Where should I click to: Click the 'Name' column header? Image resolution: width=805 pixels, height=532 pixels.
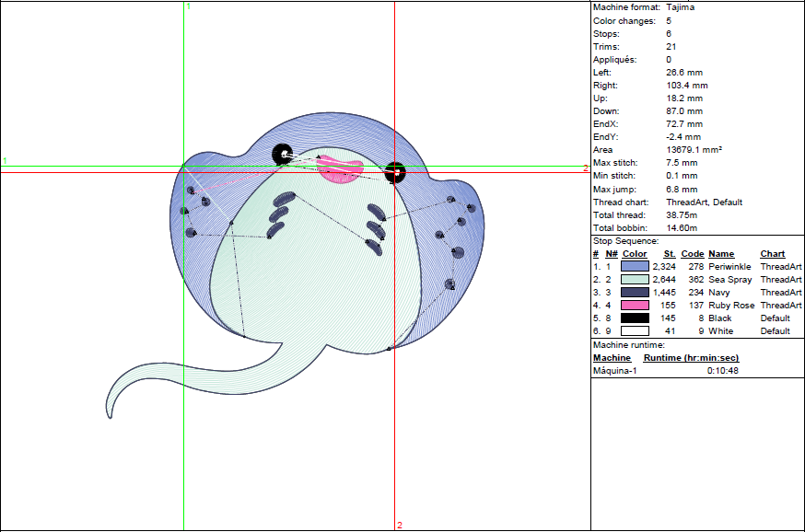721,253
